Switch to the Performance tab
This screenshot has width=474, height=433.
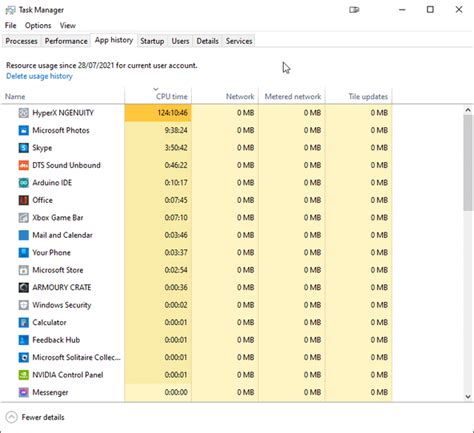pyautogui.click(x=66, y=41)
